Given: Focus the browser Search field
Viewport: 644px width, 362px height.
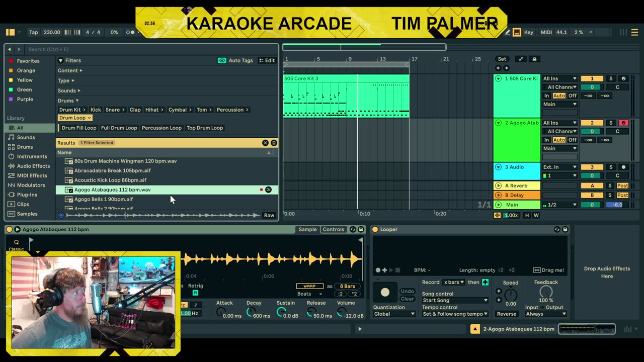Looking at the screenshot, I should click(x=151, y=49).
